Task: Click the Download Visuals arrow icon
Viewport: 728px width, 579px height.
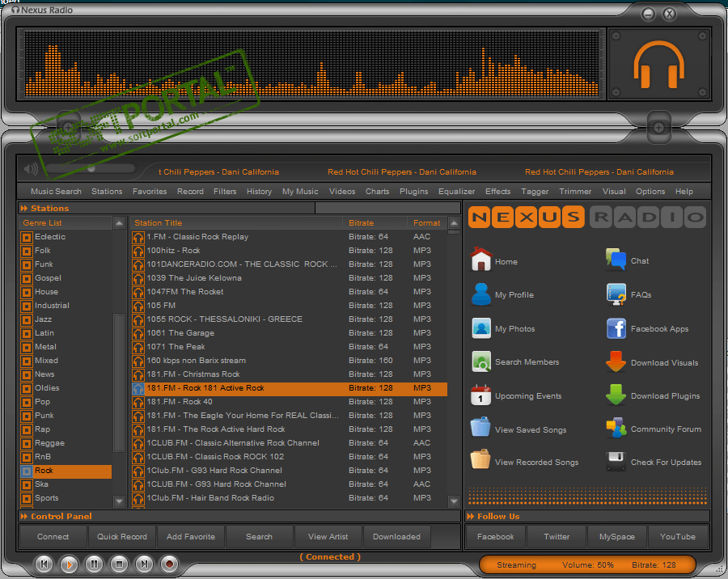Action: click(x=616, y=361)
